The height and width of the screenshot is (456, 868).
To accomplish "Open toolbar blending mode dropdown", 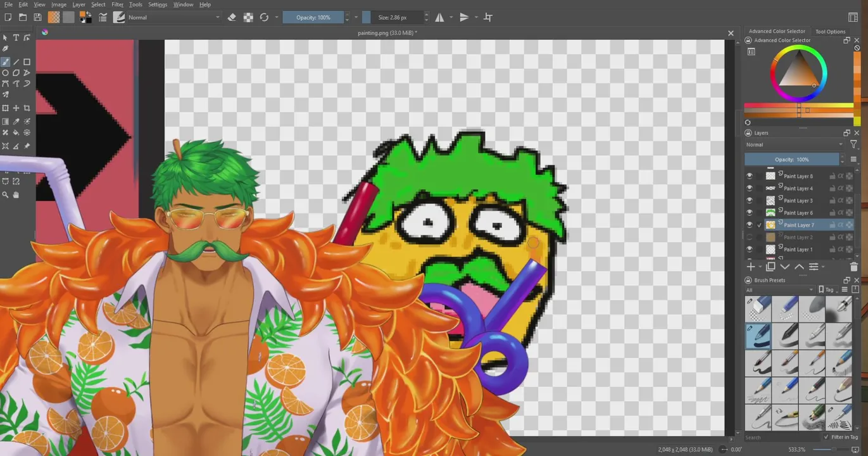I will coord(174,18).
